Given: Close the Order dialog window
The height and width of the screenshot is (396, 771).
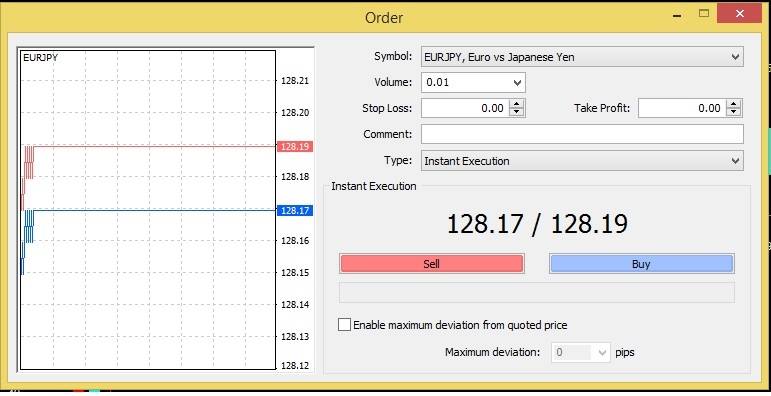Looking at the screenshot, I should coord(740,14).
